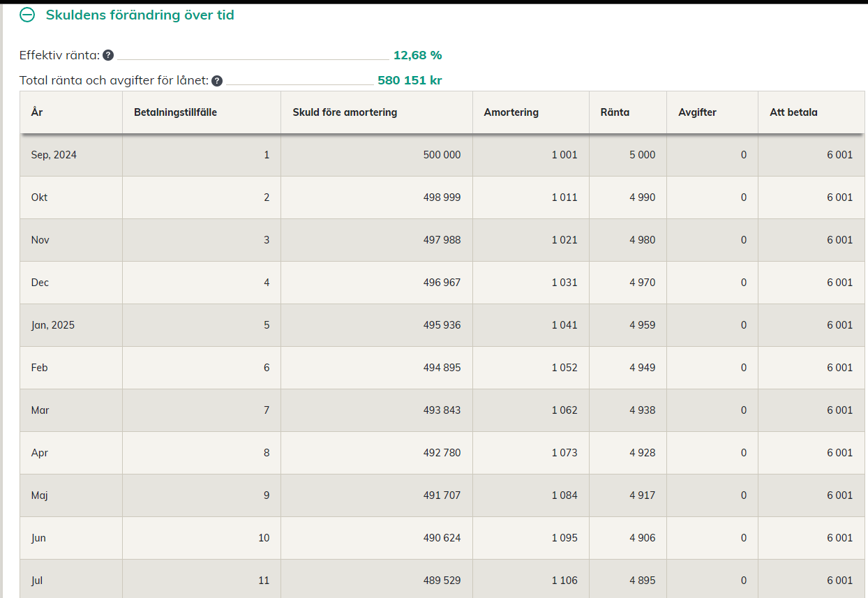Click the Skuld före amortering column header

pos(345,112)
